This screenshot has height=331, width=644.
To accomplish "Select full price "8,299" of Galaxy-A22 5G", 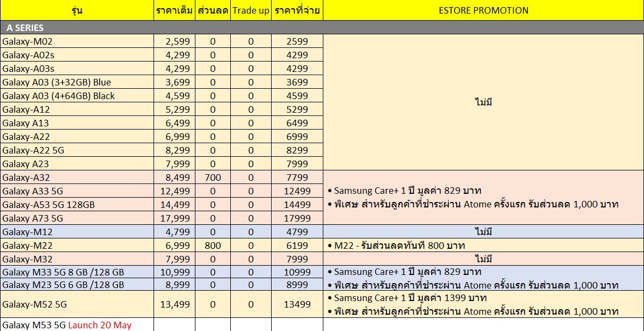I will [178, 150].
